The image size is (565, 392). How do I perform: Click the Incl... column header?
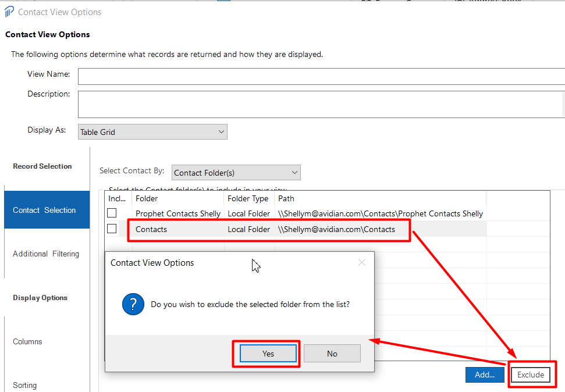tap(118, 198)
